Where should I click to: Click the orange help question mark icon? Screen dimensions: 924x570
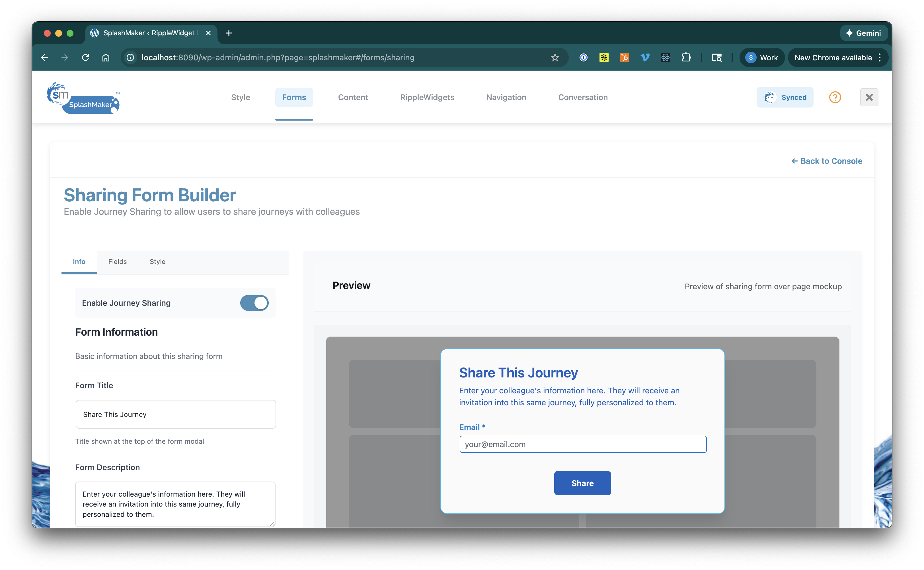click(835, 97)
